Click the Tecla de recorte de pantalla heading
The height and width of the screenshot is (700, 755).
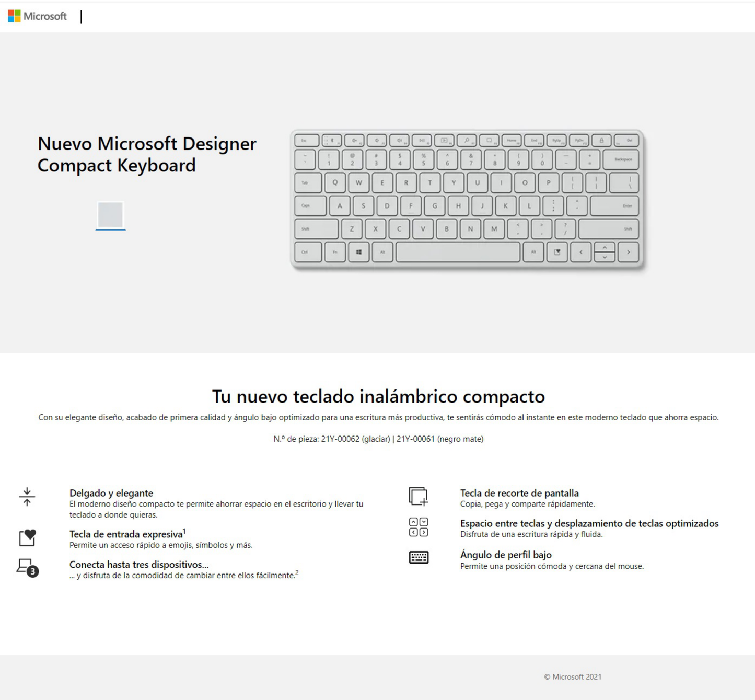519,493
